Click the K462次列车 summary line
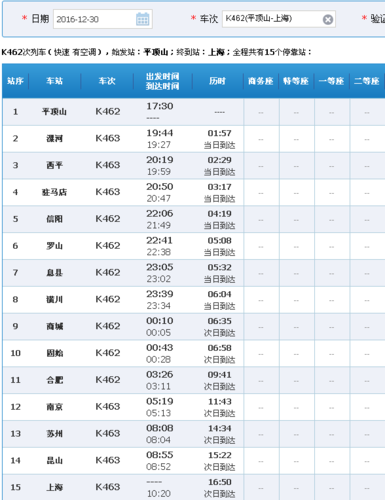Screen dimensions: 385x500 [156, 52]
